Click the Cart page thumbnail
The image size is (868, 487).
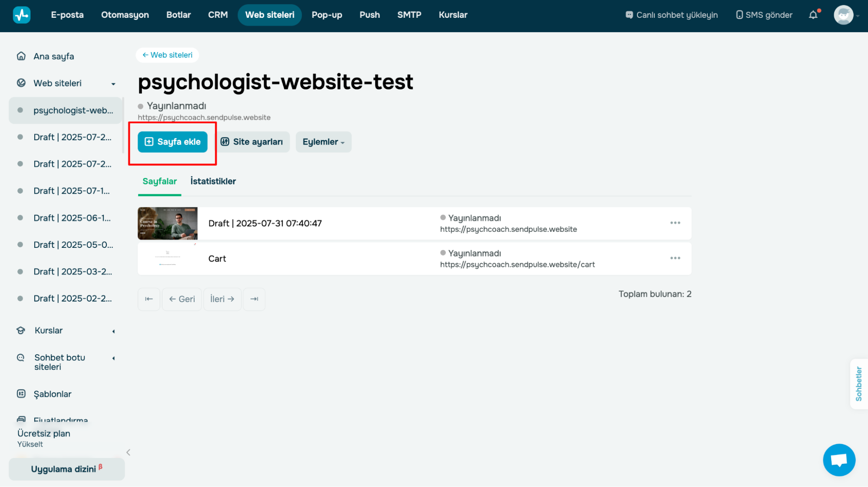pyautogui.click(x=167, y=258)
